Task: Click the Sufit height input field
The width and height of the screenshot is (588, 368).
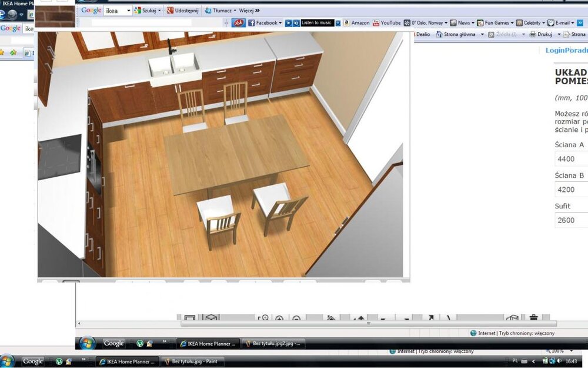Action: click(x=571, y=220)
